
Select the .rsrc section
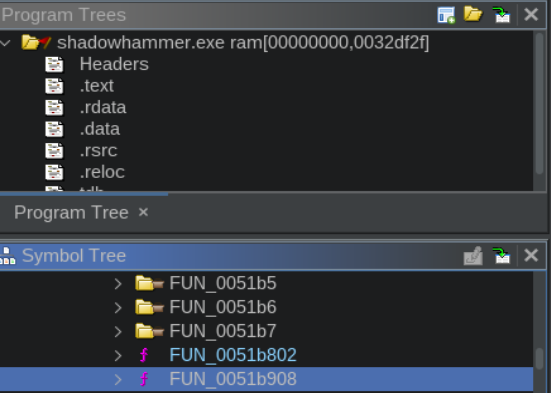click(98, 151)
